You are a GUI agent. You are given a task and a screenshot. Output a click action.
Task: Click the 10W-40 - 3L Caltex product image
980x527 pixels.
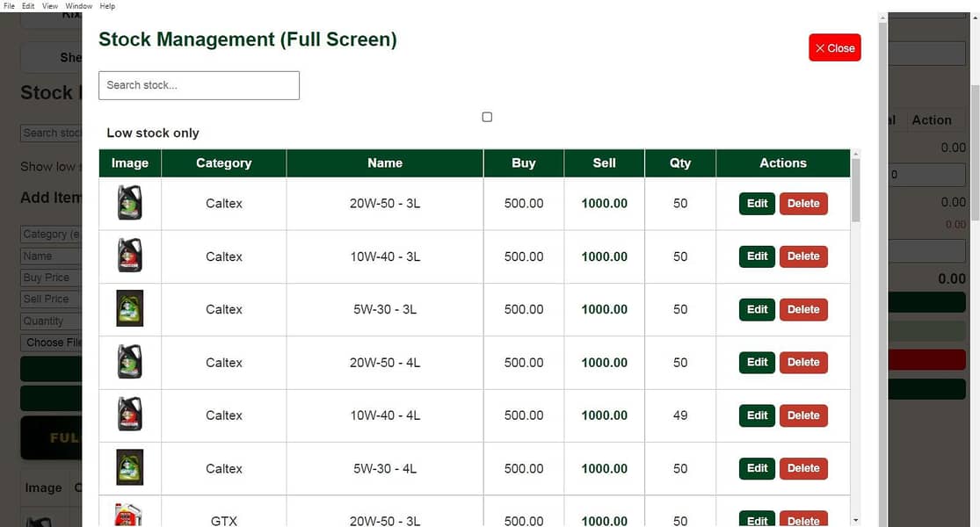tap(130, 256)
